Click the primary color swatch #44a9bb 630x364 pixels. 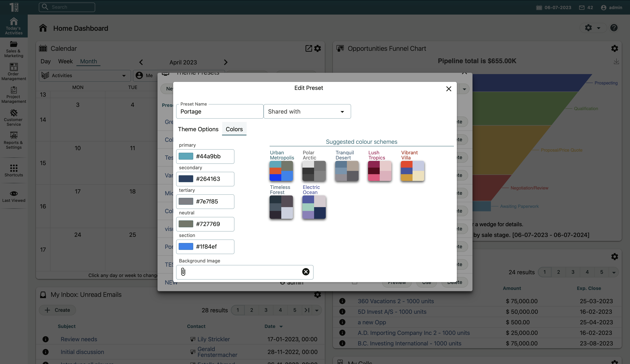point(186,156)
